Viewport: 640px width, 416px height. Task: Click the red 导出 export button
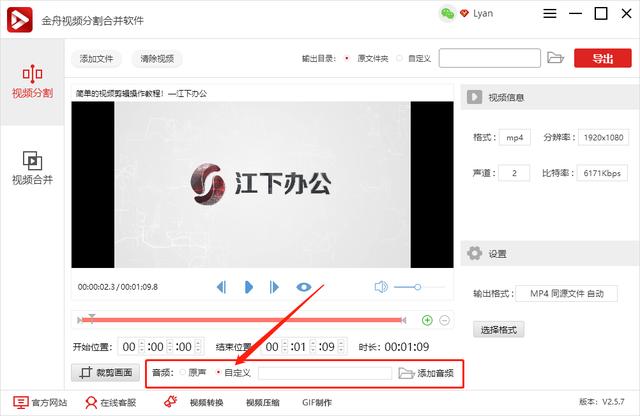[602, 58]
